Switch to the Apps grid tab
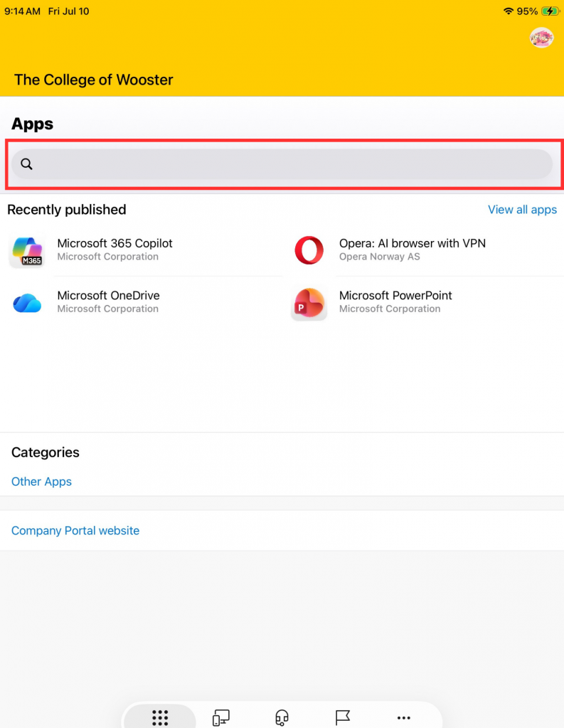Viewport: 564px width, 728px height. pos(160,718)
